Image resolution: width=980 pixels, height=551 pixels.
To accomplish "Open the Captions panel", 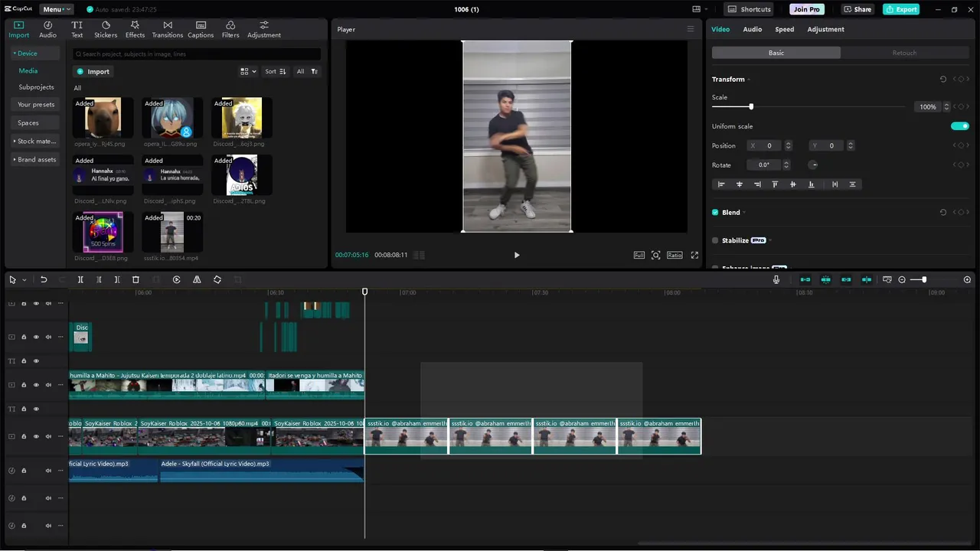I will point(201,29).
